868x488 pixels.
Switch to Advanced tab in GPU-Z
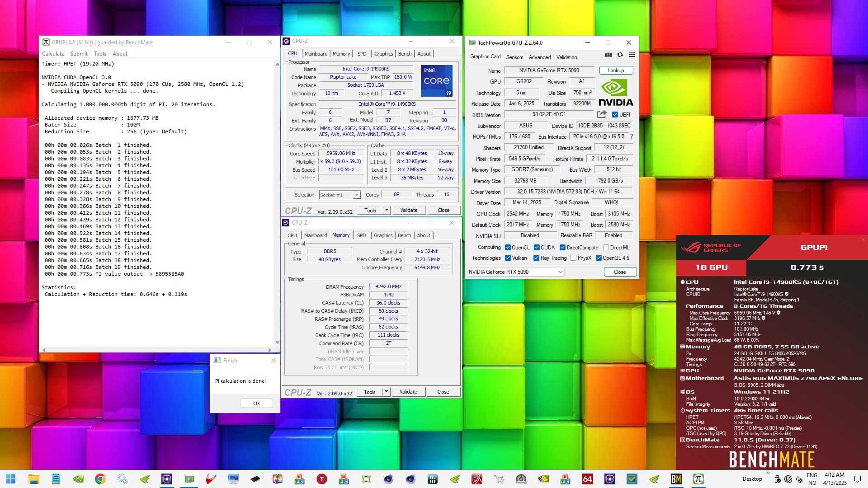[x=540, y=57]
